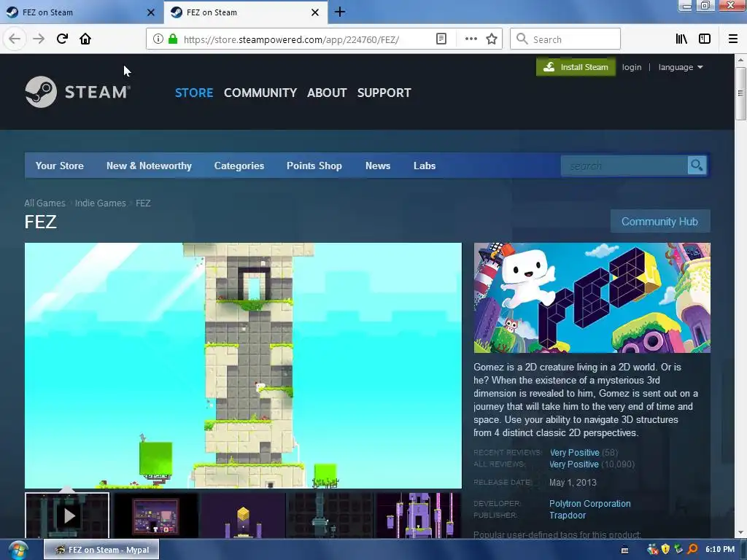The image size is (747, 560).
Task: Open page actions three-dot menu
Action: (471, 39)
